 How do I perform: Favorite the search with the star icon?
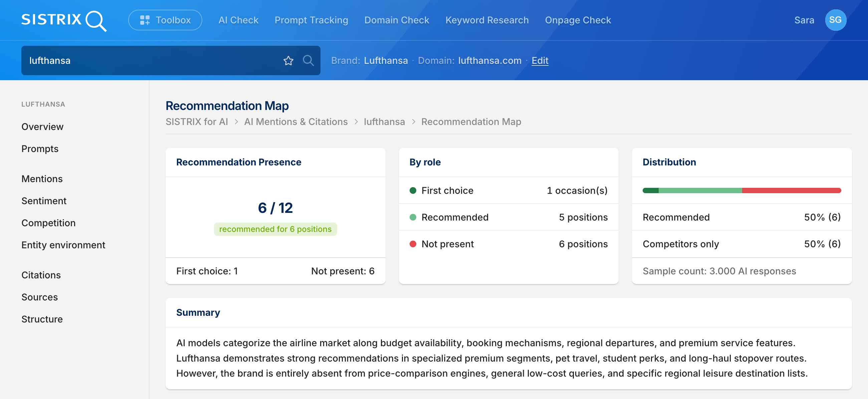[288, 61]
